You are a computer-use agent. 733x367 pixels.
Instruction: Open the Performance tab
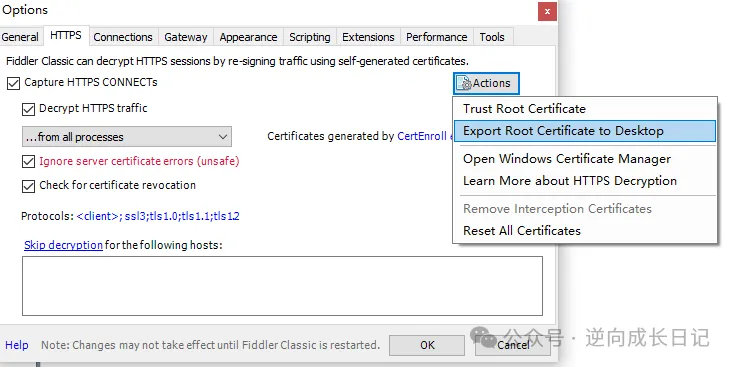437,37
